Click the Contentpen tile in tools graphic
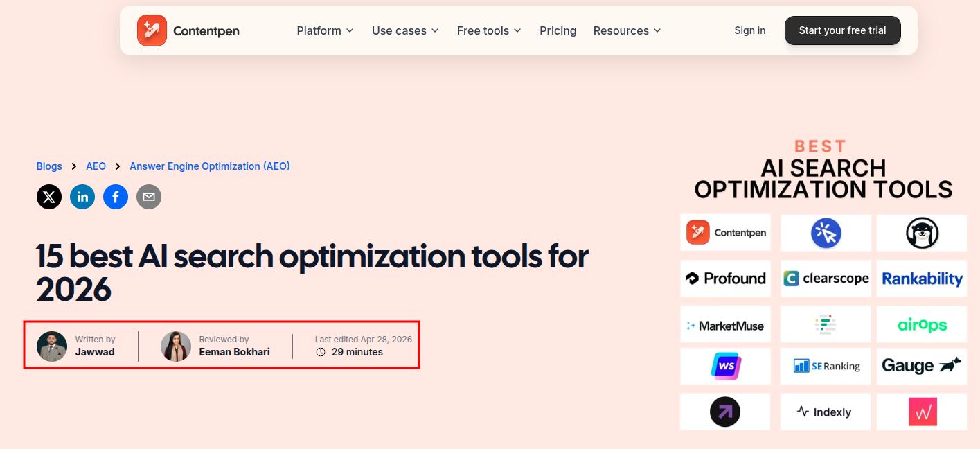980x449 pixels. 725,233
